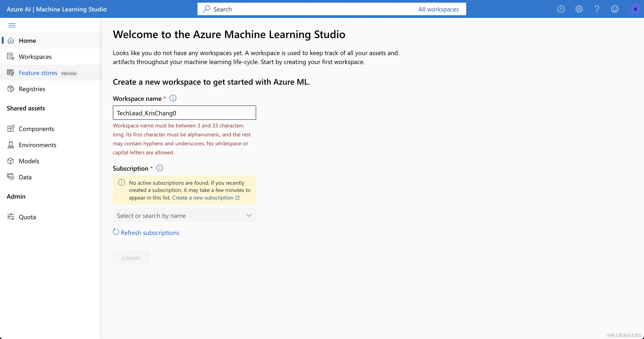Click into the Workspace name field
This screenshot has width=644, height=339.
click(184, 113)
